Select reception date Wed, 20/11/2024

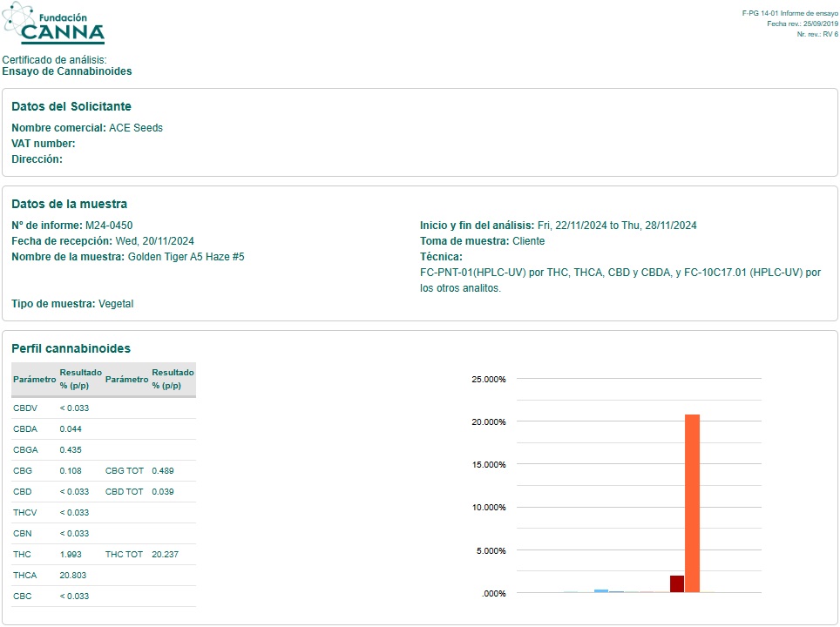pyautogui.click(x=155, y=241)
